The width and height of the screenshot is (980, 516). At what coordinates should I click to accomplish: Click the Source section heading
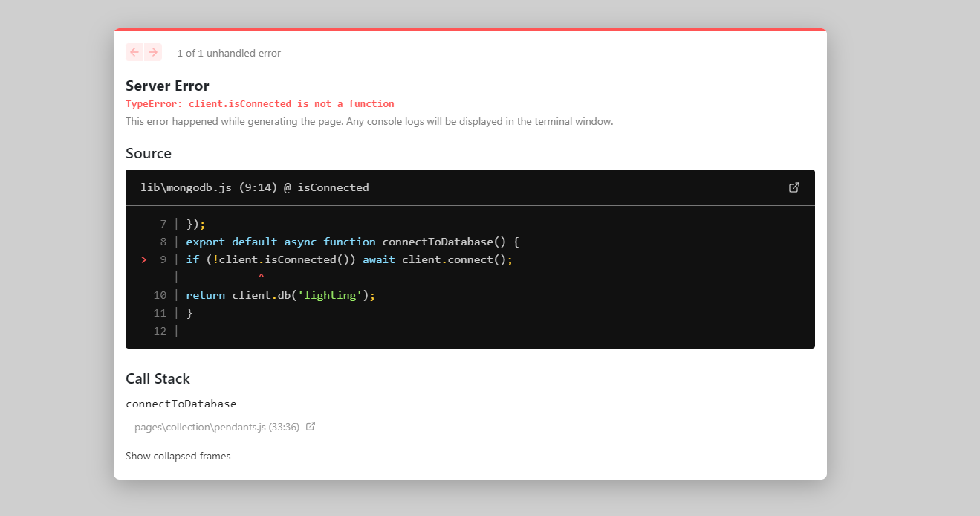[x=149, y=153]
